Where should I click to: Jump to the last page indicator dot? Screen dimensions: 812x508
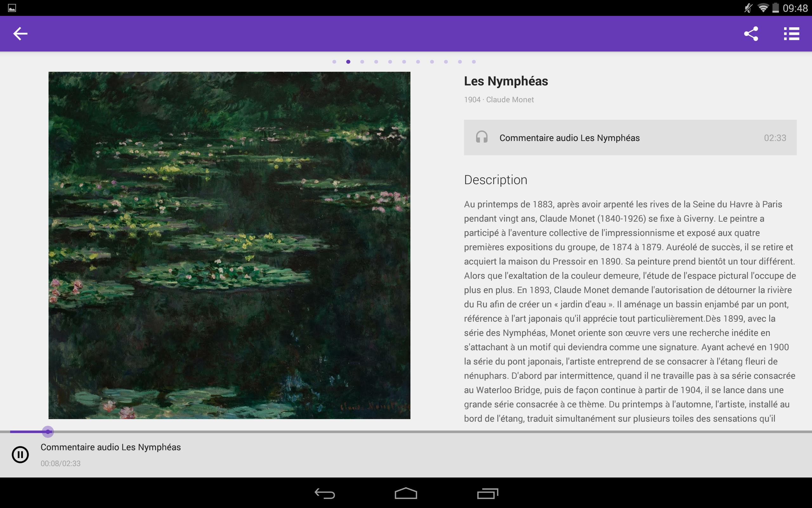coord(474,62)
